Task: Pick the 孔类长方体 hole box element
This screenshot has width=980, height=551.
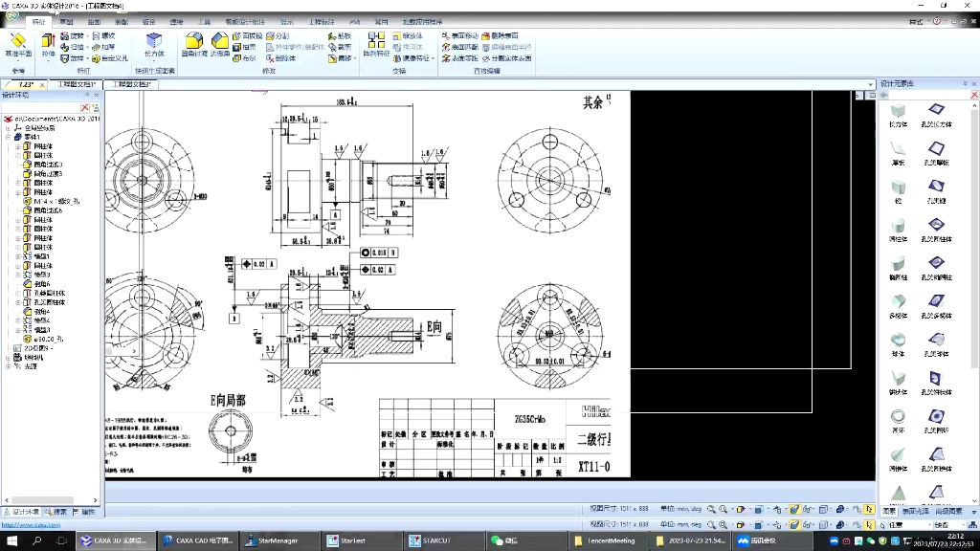Action: pyautogui.click(x=936, y=115)
